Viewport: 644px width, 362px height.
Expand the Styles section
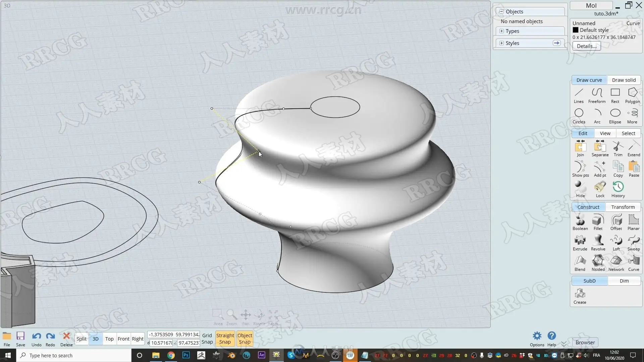pos(501,43)
